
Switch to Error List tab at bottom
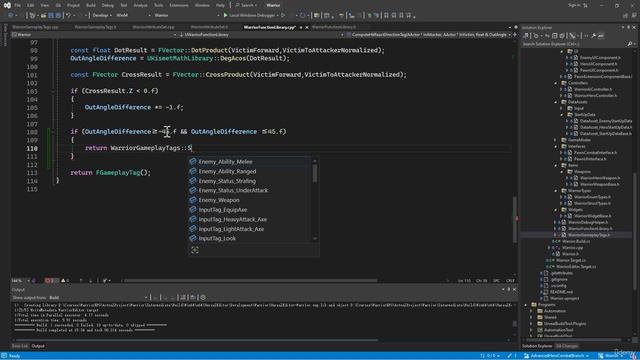[x=20, y=346]
